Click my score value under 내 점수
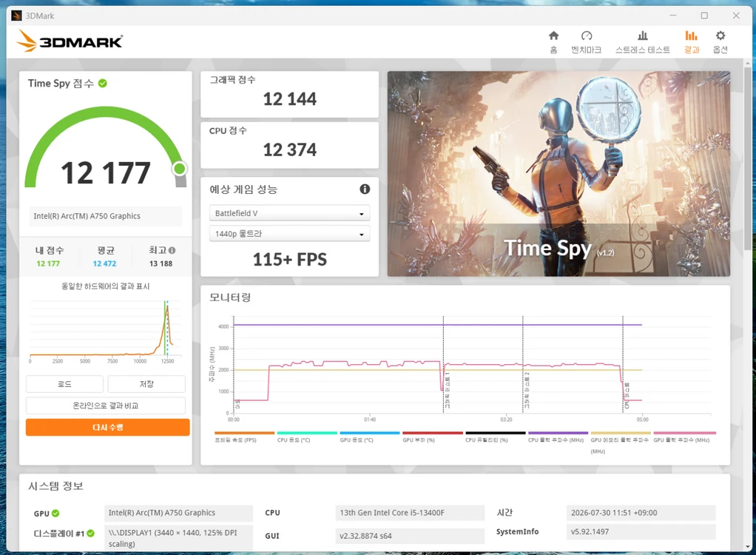Viewport: 756px width, 555px height. [48, 263]
